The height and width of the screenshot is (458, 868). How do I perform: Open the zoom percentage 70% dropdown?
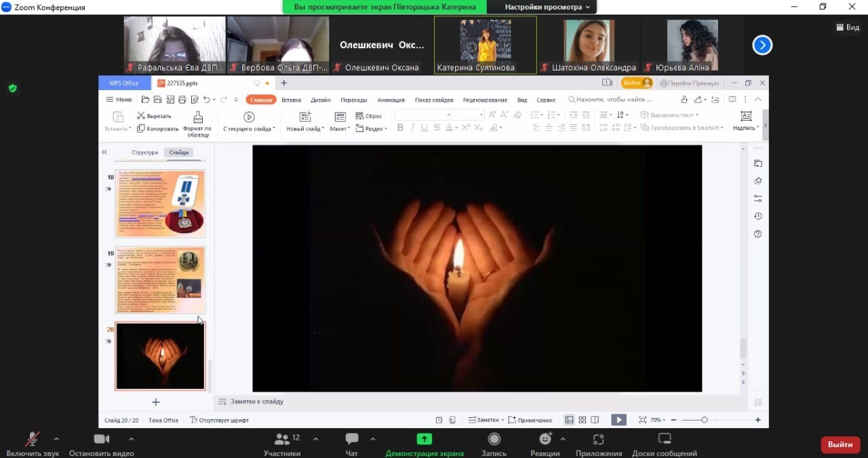pos(656,420)
